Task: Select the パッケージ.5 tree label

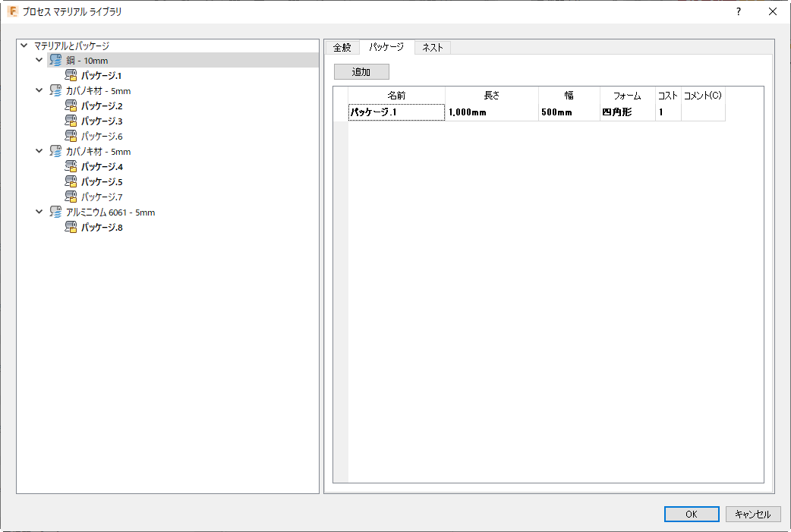Action: point(102,181)
